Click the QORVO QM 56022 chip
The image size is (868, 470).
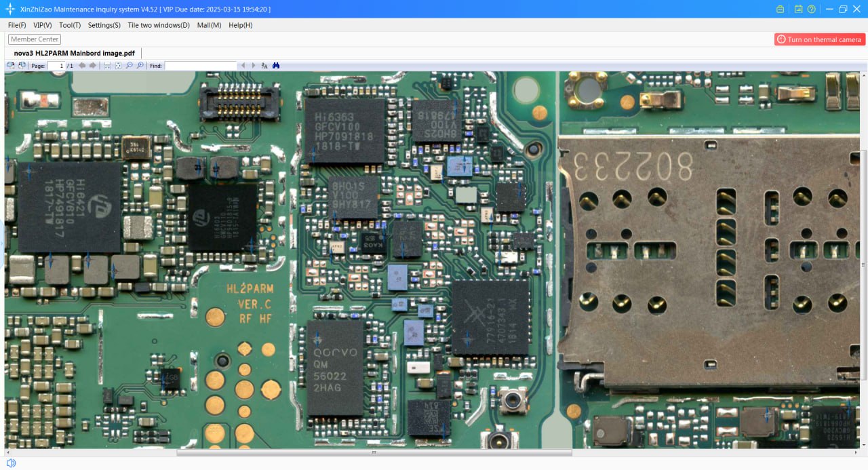pyautogui.click(x=335, y=368)
